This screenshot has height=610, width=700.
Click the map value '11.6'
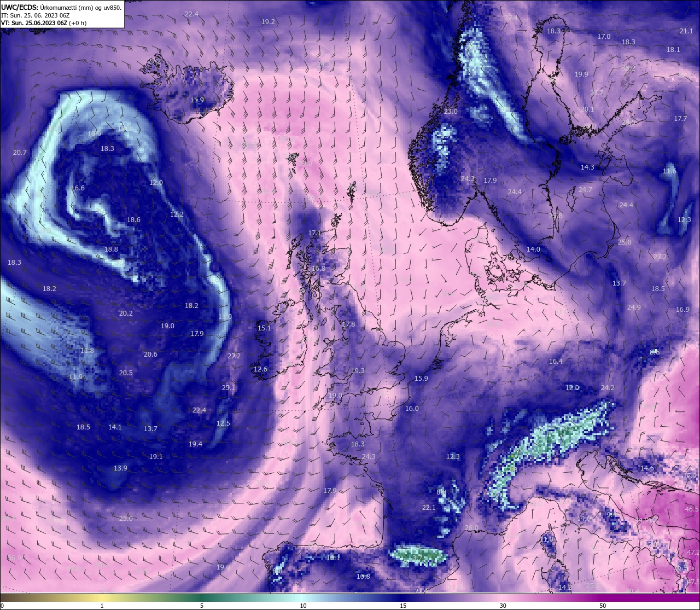669,171
